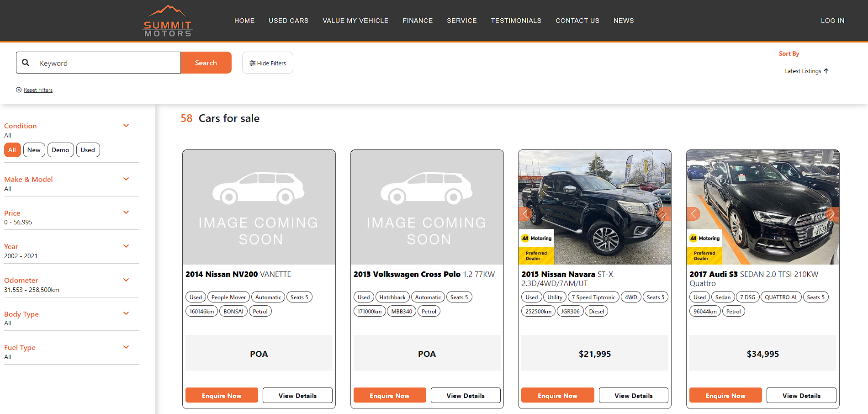Click the sort direction arrow icon
Viewport: 868px width, 414px height.
[x=826, y=71]
